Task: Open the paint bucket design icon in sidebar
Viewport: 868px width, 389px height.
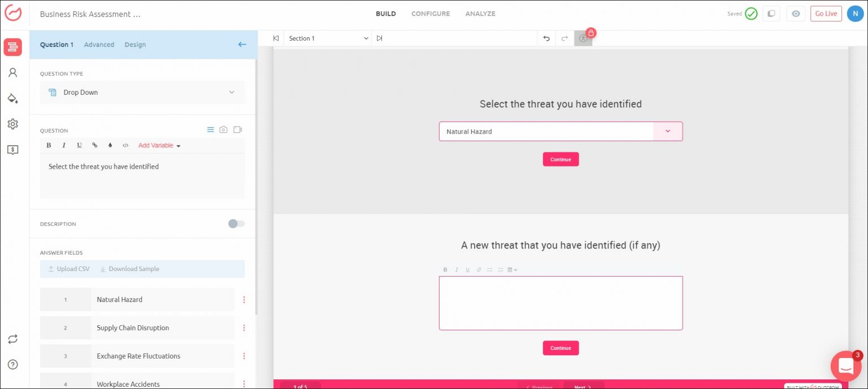Action: (x=12, y=98)
